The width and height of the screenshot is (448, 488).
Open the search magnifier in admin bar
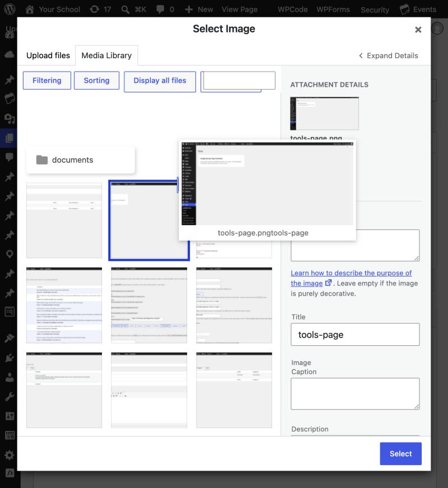click(x=125, y=10)
